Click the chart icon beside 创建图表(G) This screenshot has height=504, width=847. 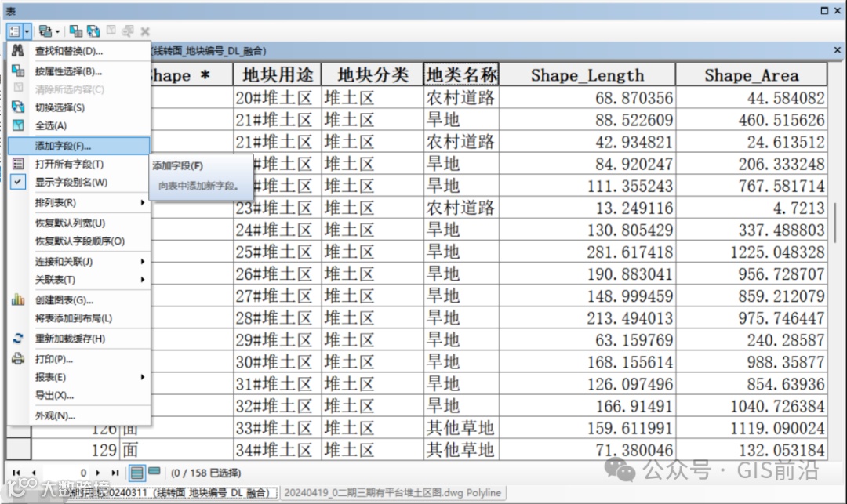click(18, 299)
